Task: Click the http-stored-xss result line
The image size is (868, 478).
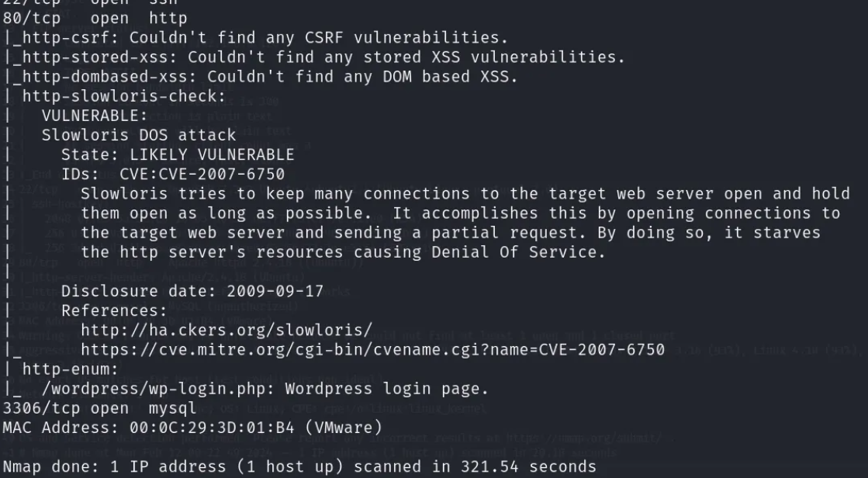Action: (314, 57)
